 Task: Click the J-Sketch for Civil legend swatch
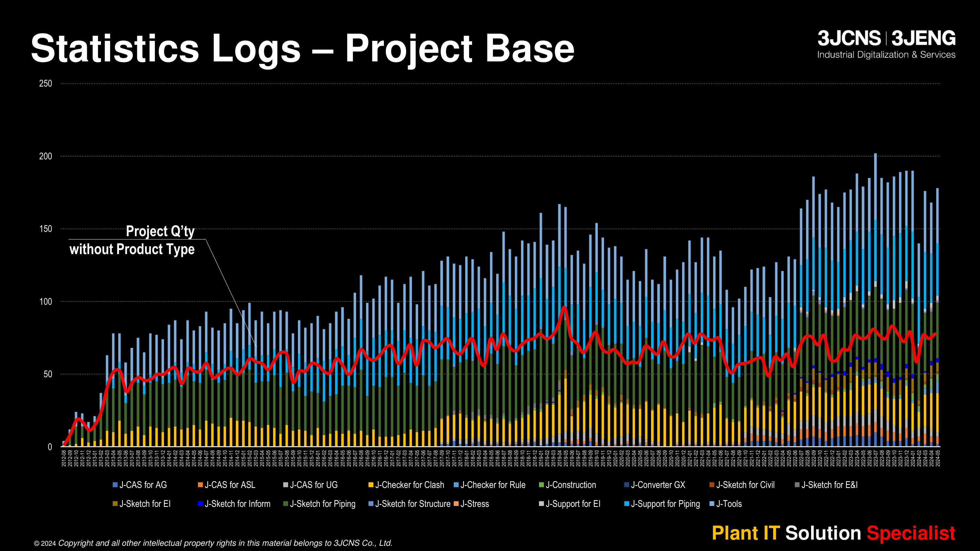point(711,485)
